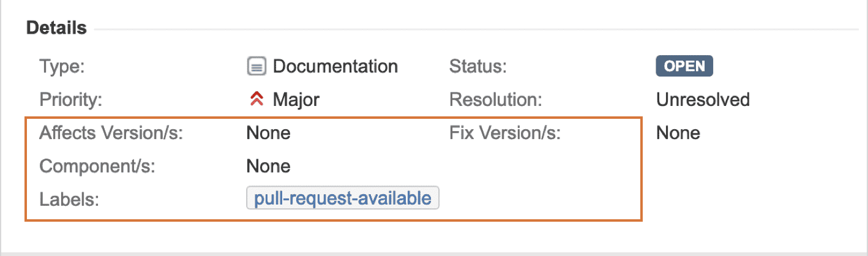Collapse the Details section heading
The image size is (868, 256).
(56, 28)
